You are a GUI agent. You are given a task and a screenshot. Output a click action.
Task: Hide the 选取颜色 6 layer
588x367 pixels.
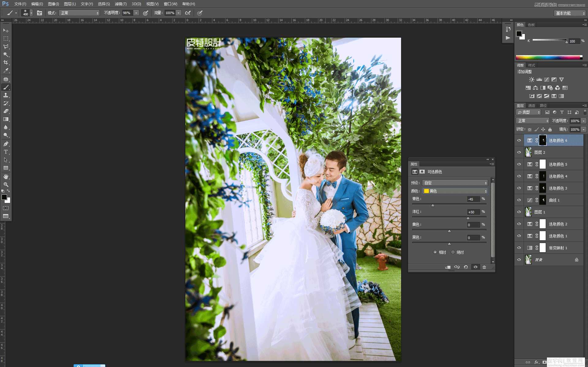[x=519, y=140]
